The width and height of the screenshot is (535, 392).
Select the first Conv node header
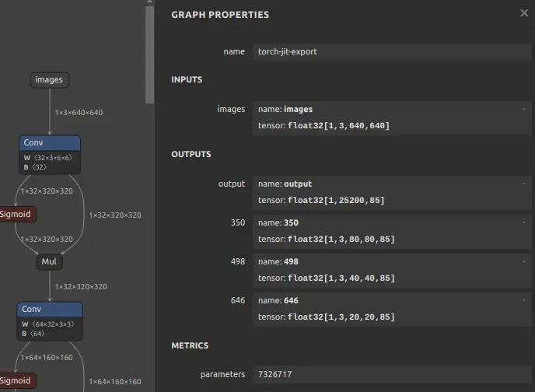[50, 142]
